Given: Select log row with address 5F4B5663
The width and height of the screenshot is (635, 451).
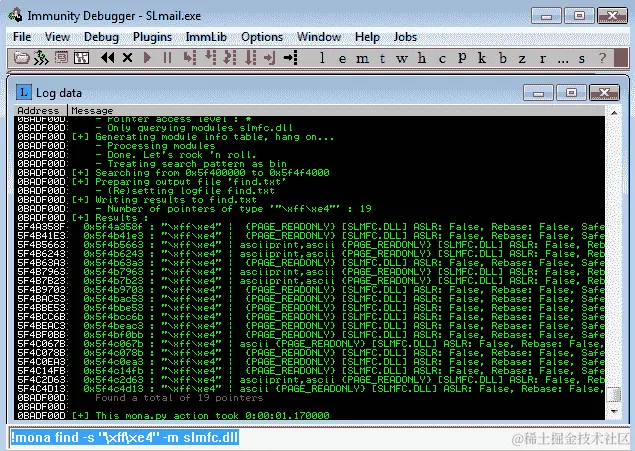Looking at the screenshot, I should click(310, 245).
